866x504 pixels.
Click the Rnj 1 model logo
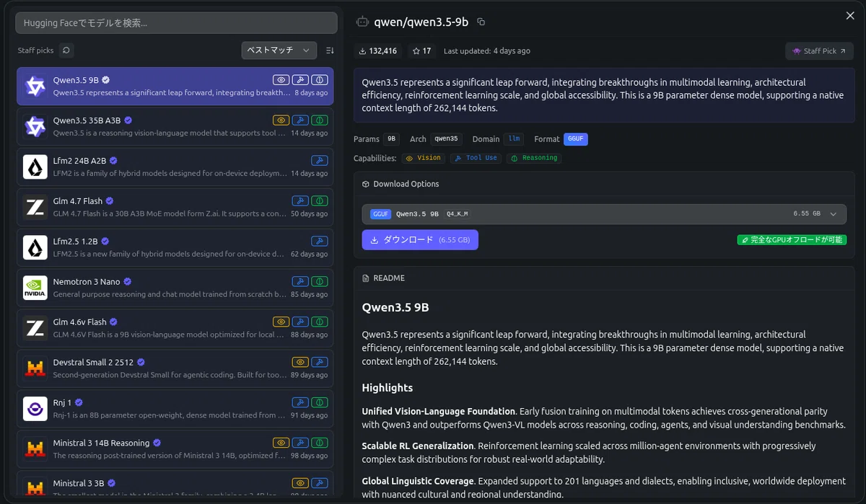pos(35,409)
